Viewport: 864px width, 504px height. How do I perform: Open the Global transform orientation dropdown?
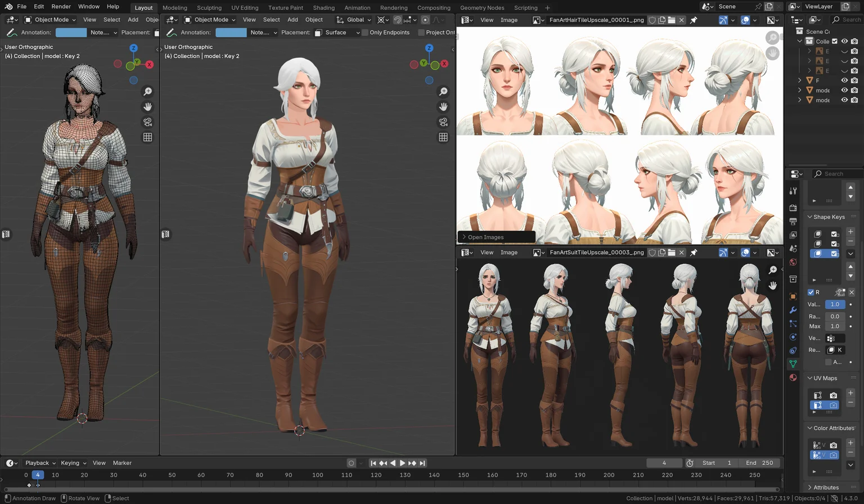354,20
